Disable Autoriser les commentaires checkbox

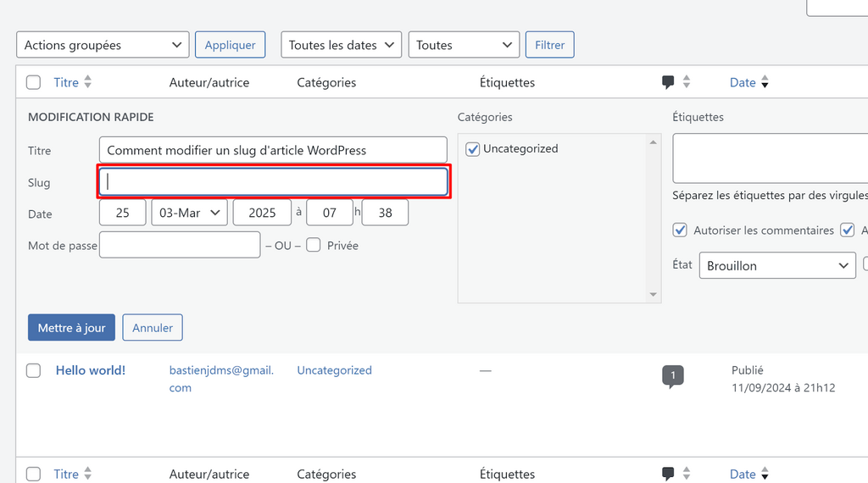click(x=680, y=230)
